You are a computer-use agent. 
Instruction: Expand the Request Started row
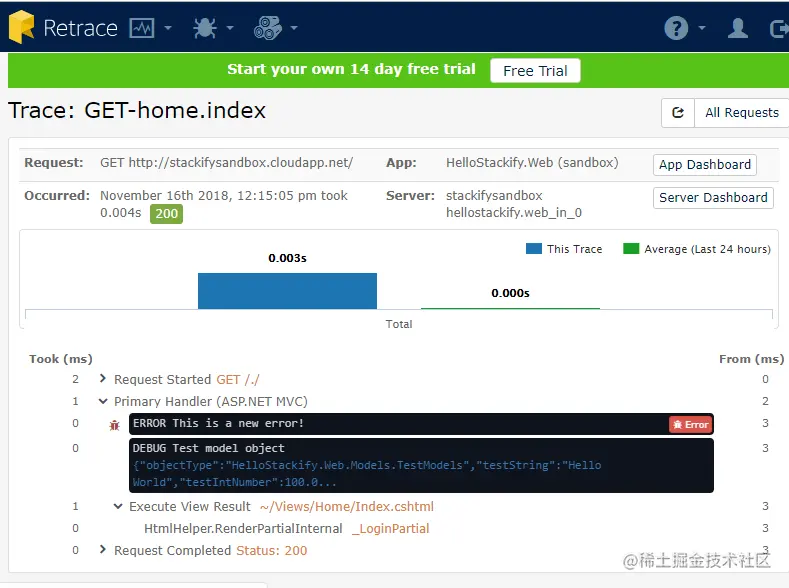pos(103,378)
